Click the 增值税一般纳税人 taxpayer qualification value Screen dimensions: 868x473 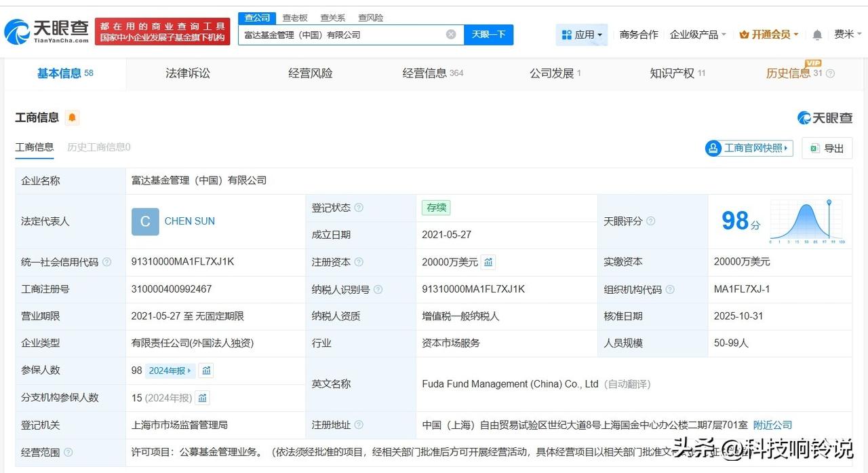click(460, 316)
